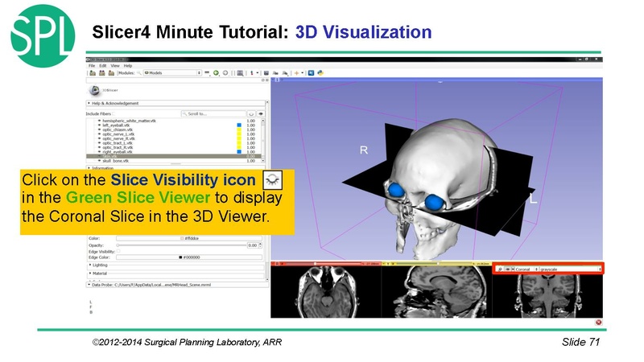
Task: Toggle visibility eye of optic_chiasm.vtk
Action: pos(99,130)
